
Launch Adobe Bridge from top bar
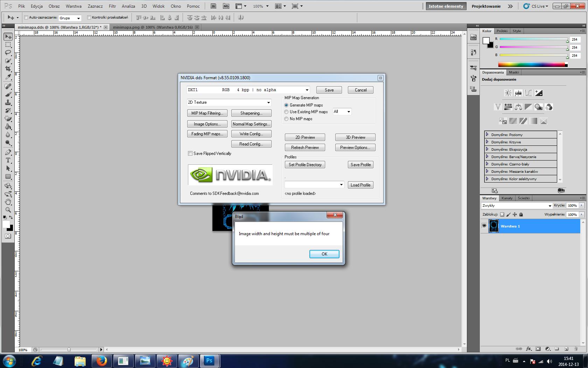pyautogui.click(x=213, y=6)
